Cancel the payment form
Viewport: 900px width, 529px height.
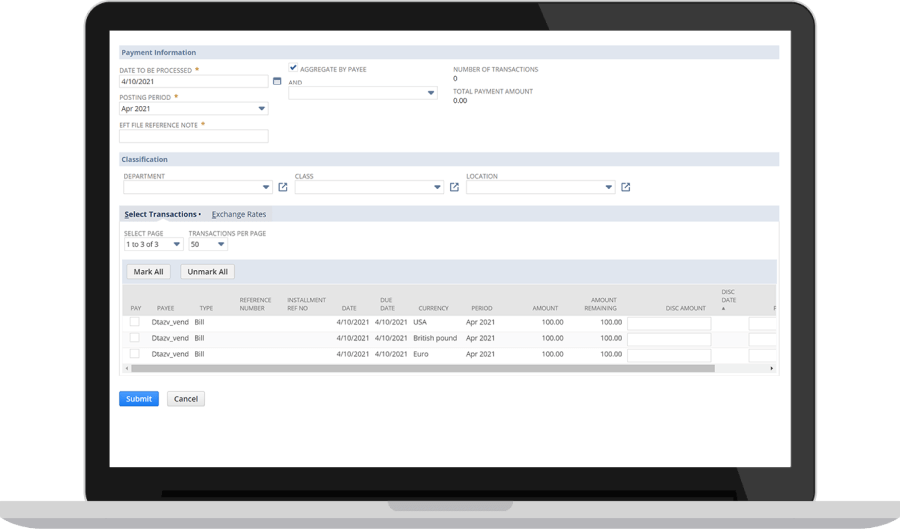[185, 399]
